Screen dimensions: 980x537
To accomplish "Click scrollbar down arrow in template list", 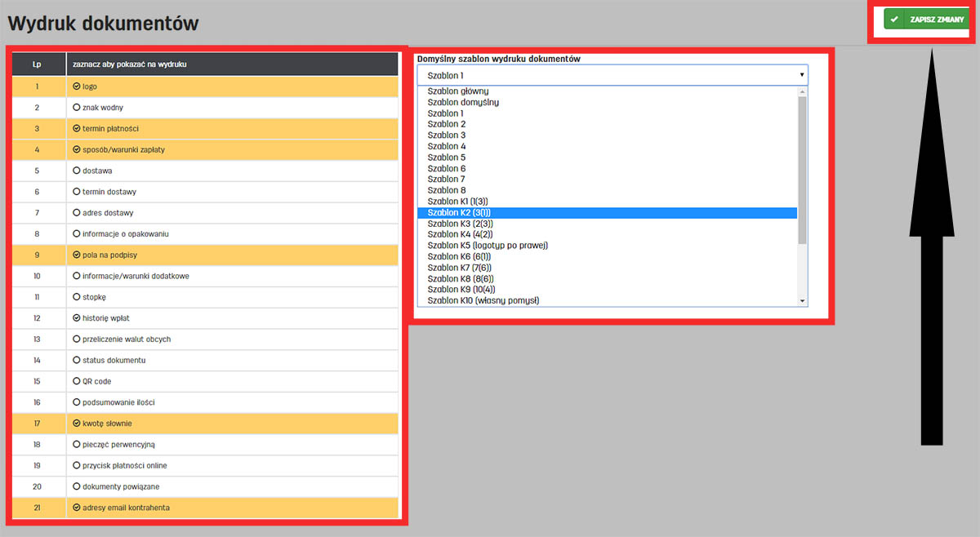I will tap(802, 300).
